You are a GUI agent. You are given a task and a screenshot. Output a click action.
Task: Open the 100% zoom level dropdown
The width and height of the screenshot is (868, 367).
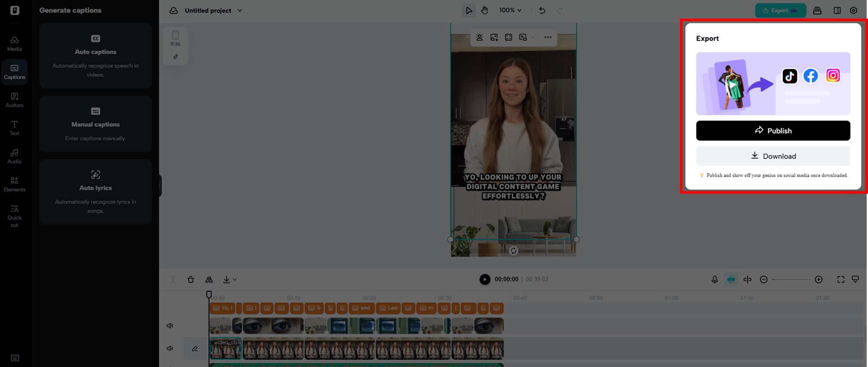(x=510, y=10)
